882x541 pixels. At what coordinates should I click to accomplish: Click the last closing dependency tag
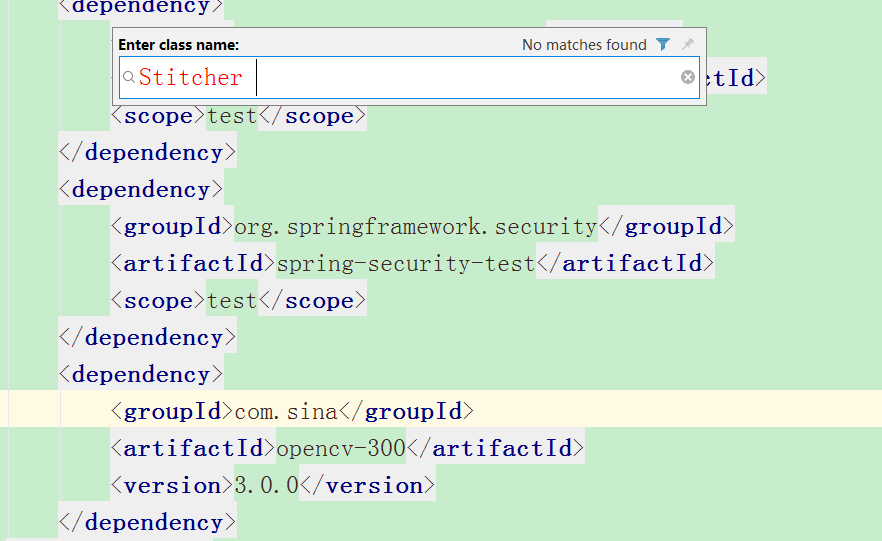click(147, 522)
